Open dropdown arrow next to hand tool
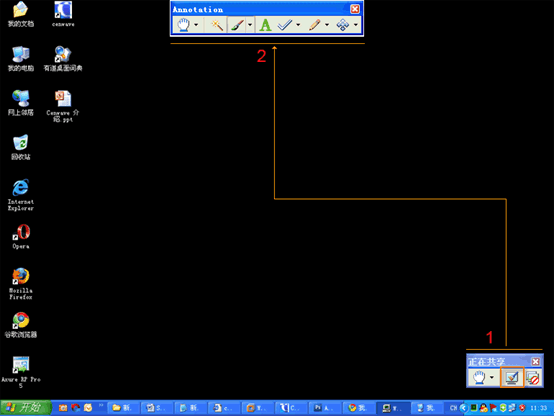Image resolution: width=555 pixels, height=417 pixels. [196, 25]
